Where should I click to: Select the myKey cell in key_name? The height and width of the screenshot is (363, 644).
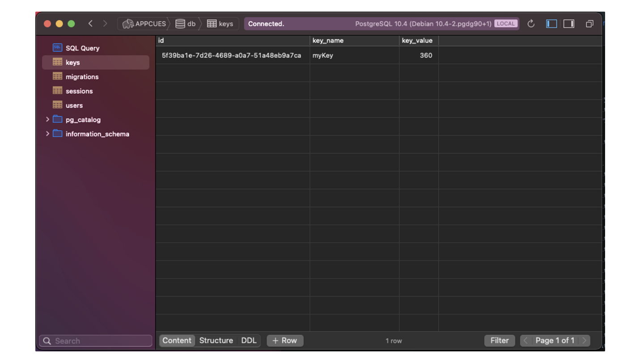pos(323,55)
